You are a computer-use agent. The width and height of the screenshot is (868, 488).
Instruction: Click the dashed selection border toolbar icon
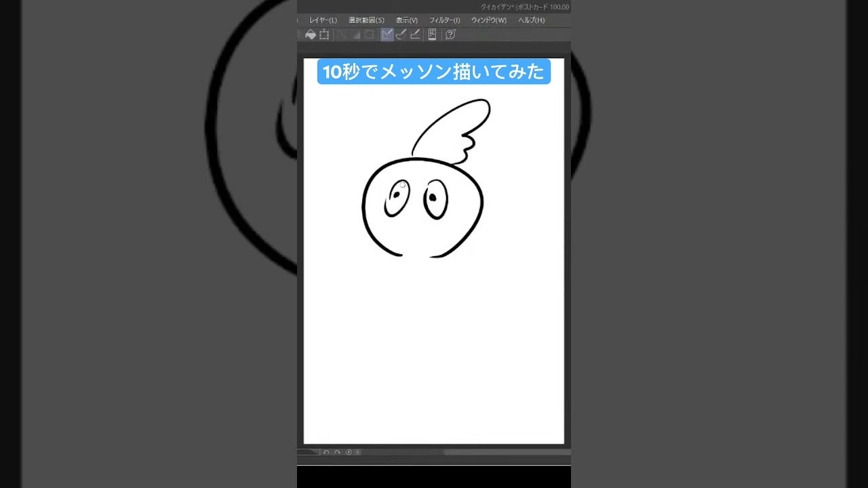(x=324, y=35)
